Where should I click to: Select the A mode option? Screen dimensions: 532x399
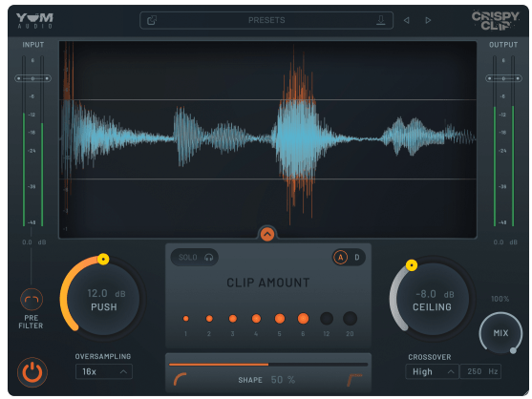(x=341, y=258)
